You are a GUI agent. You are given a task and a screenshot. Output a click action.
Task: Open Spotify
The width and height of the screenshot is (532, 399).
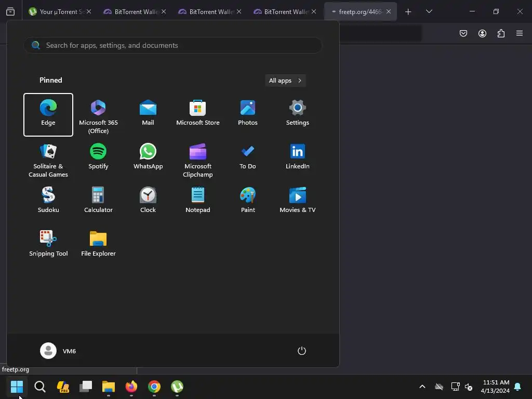98,156
